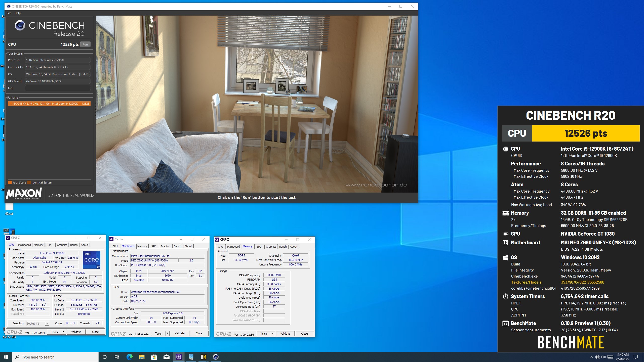Click the Identical System legend swatch
Viewport: 644px width, 362px height.
(29, 183)
